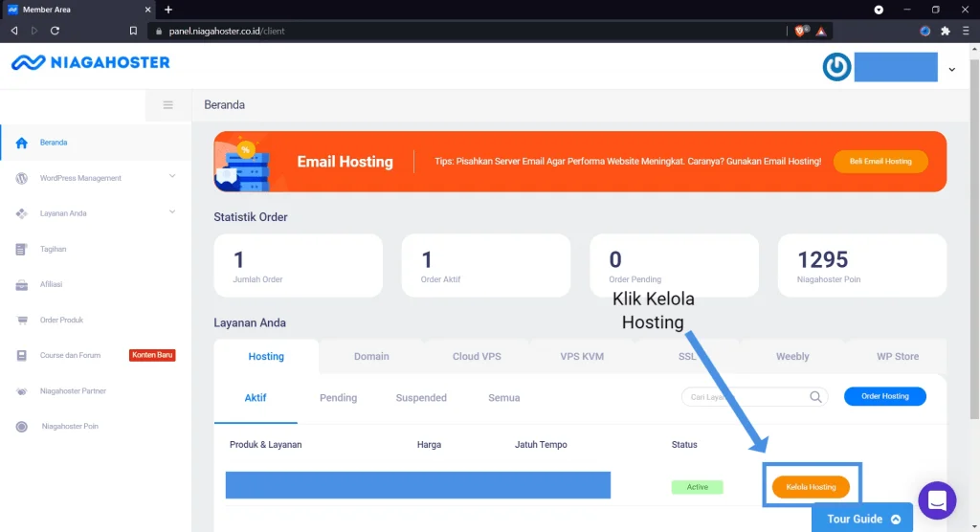The height and width of the screenshot is (532, 980).
Task: Click the Beli Email Hosting button
Action: coord(880,162)
